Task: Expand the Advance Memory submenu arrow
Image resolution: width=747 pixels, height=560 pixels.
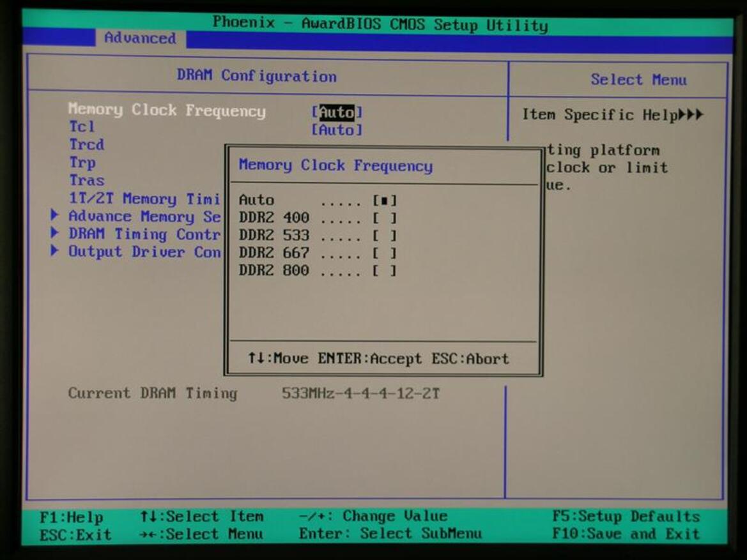Action: click(55, 215)
